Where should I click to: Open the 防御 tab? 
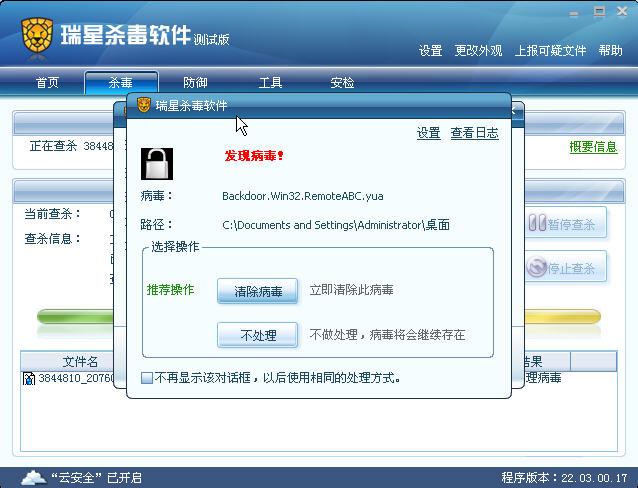[x=195, y=83]
